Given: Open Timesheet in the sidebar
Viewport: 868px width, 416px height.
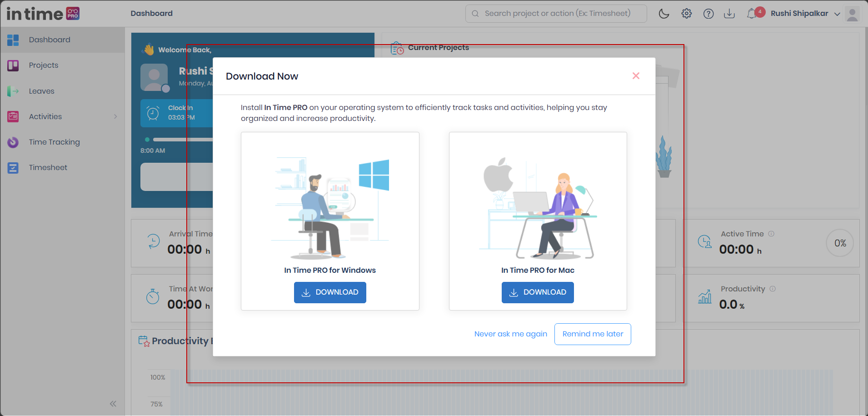Looking at the screenshot, I should click(x=63, y=167).
